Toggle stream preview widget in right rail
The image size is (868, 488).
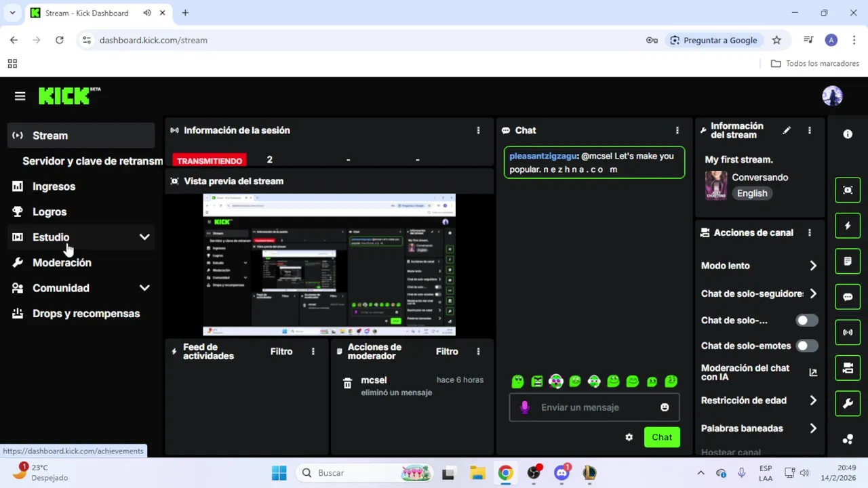(848, 190)
